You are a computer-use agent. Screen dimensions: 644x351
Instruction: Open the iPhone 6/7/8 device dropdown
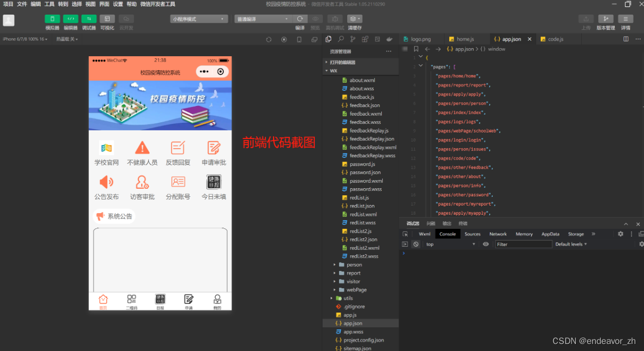(25, 39)
